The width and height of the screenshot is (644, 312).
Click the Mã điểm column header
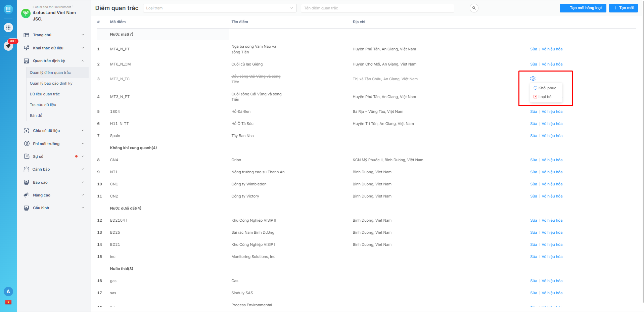tap(118, 22)
